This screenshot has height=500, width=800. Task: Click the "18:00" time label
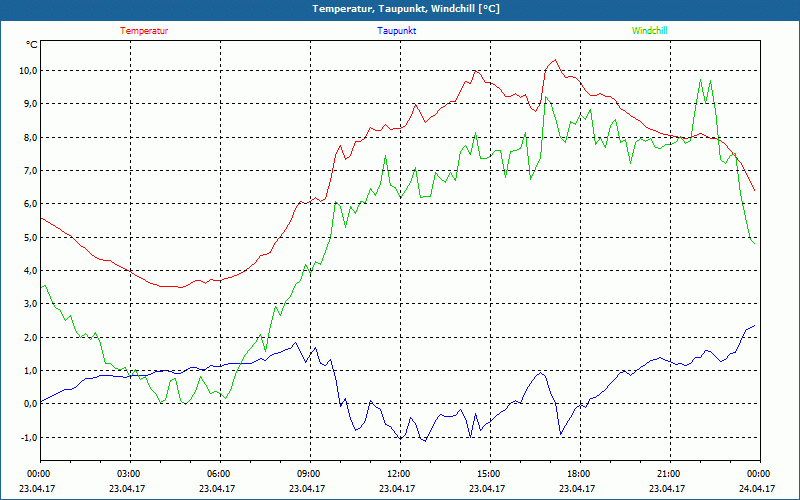[580, 474]
